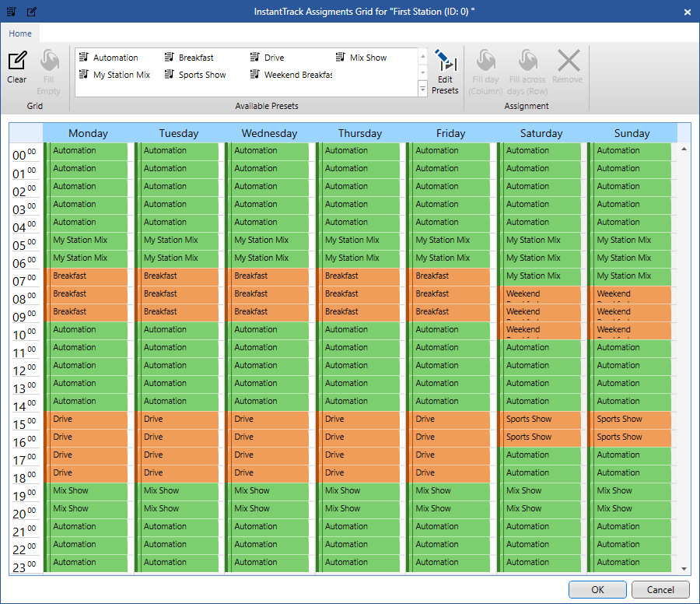Select Thursday 20:00 Mix Show cell
Viewport: 700px width, 604px height.
[358, 509]
